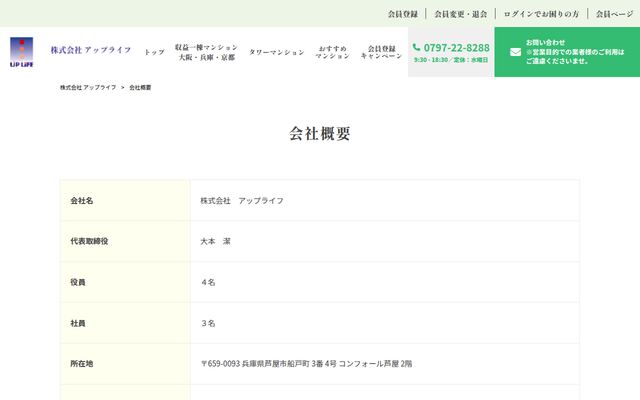The image size is (640, 400).
Task: Click the green お問い合わせ button
Action: 567,52
